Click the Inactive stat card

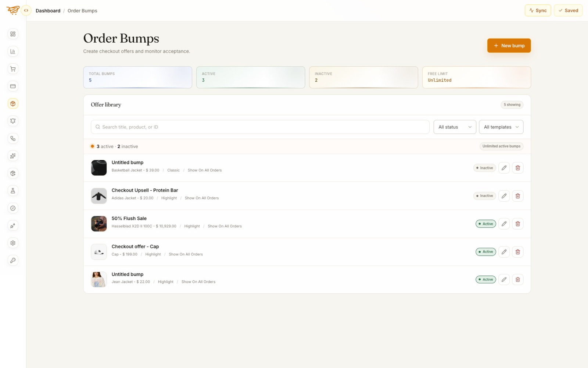pos(363,77)
